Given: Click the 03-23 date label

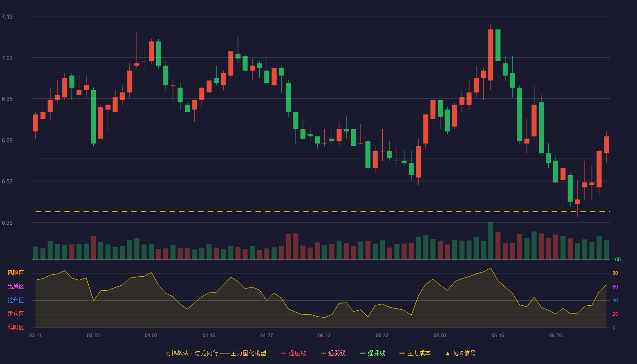Looking at the screenshot, I should [93, 335].
